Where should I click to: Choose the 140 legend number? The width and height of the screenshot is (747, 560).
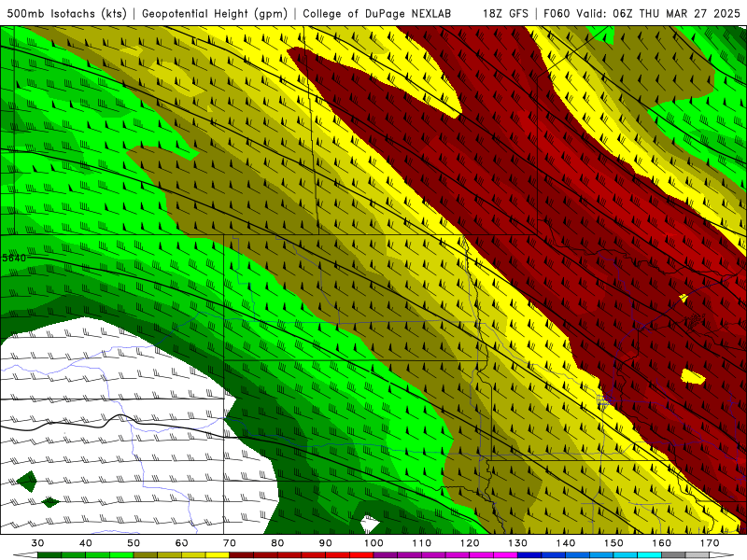point(566,543)
